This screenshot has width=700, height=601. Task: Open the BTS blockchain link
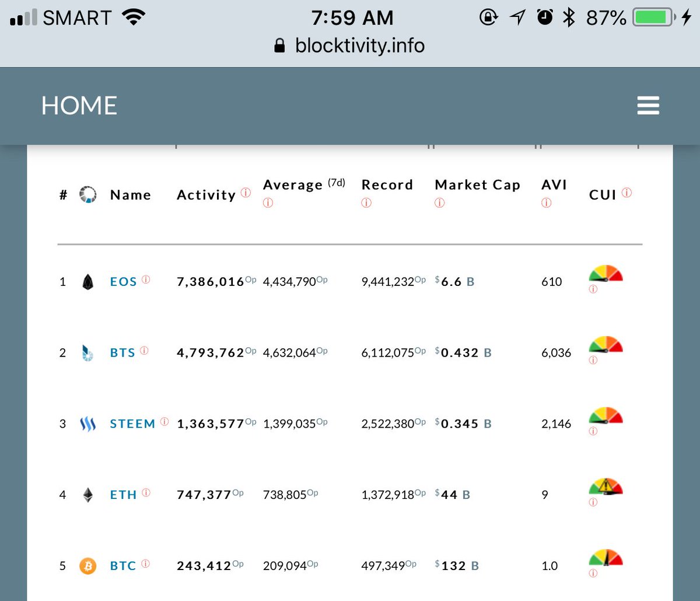123,353
